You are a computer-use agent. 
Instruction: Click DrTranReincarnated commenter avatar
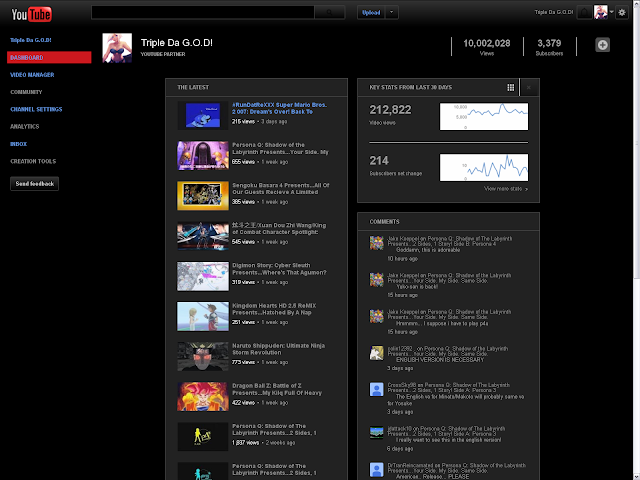pos(376,470)
